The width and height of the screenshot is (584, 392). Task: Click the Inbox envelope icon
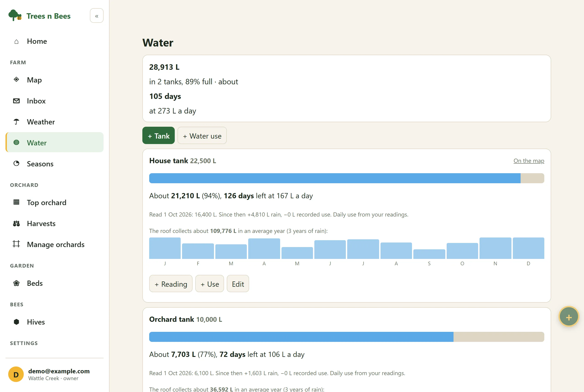(16, 101)
